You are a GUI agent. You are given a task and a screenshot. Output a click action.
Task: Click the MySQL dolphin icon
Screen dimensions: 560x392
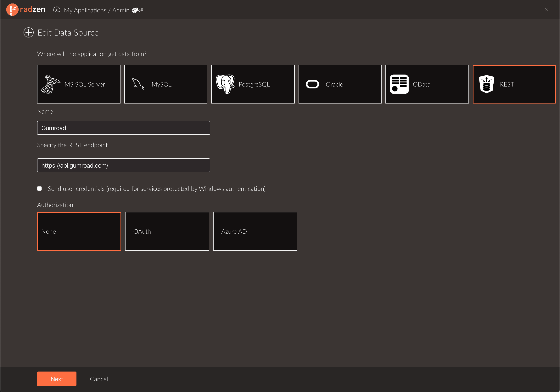(x=138, y=84)
